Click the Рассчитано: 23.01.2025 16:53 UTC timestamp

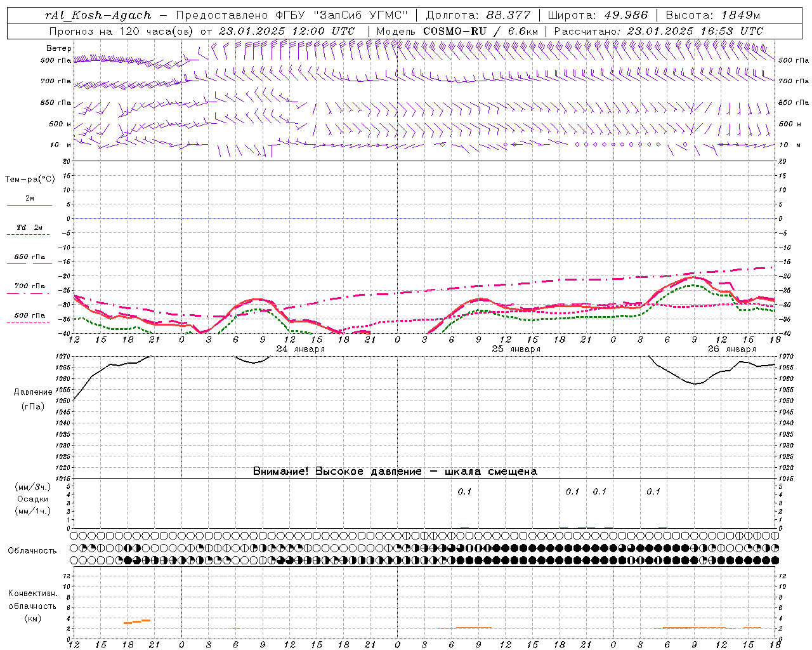coord(658,31)
